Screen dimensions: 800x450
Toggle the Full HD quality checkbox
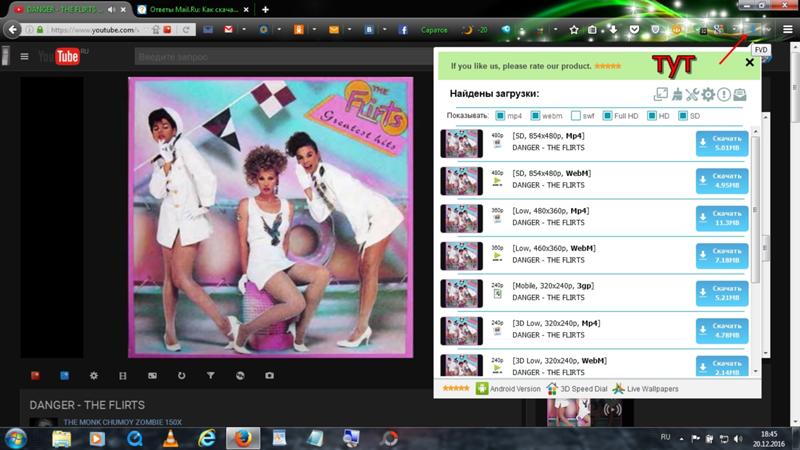[607, 116]
